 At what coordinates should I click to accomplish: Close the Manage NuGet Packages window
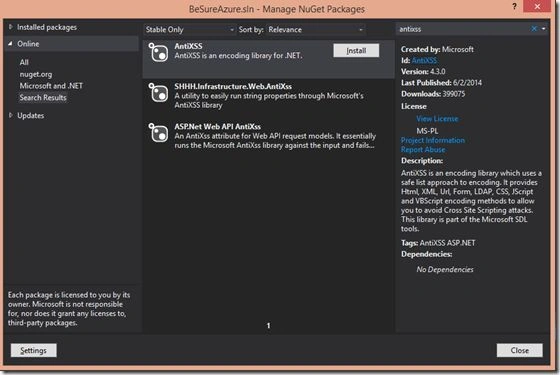coord(537,6)
